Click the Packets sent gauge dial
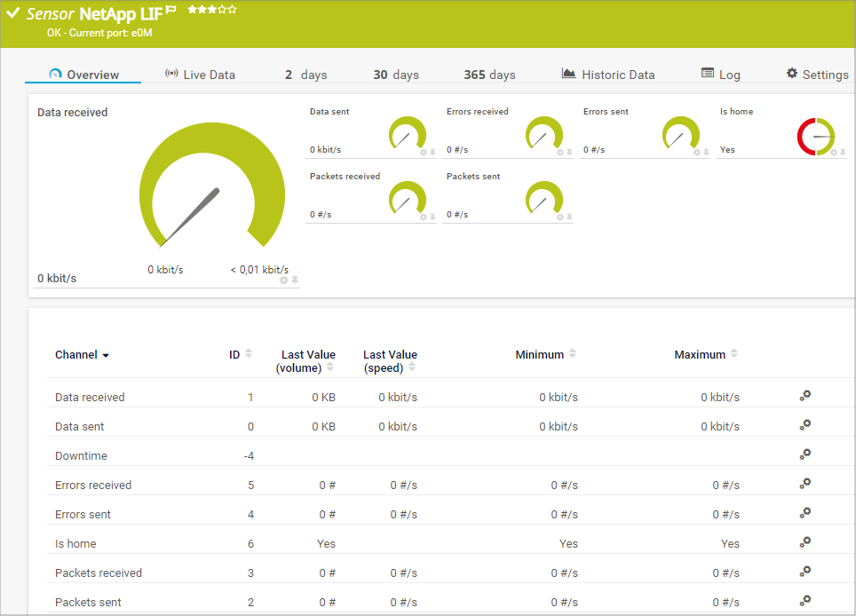856x616 pixels. pyautogui.click(x=544, y=199)
